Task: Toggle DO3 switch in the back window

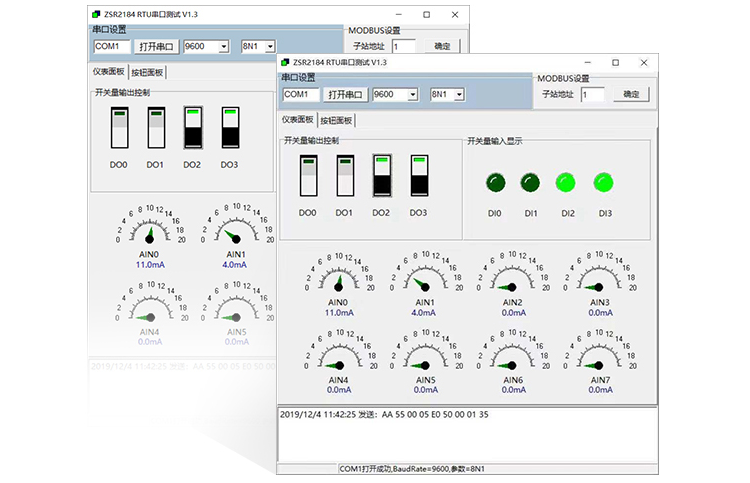Action: coord(231,128)
